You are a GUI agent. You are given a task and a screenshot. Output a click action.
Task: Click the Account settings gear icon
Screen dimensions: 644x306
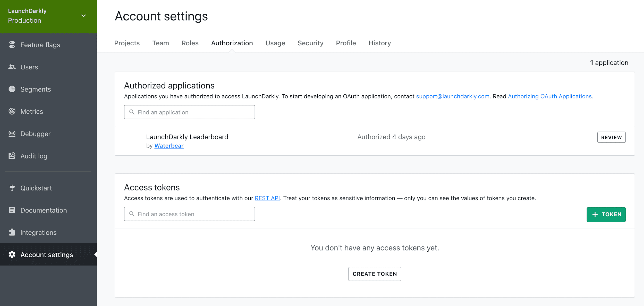pos(12,255)
